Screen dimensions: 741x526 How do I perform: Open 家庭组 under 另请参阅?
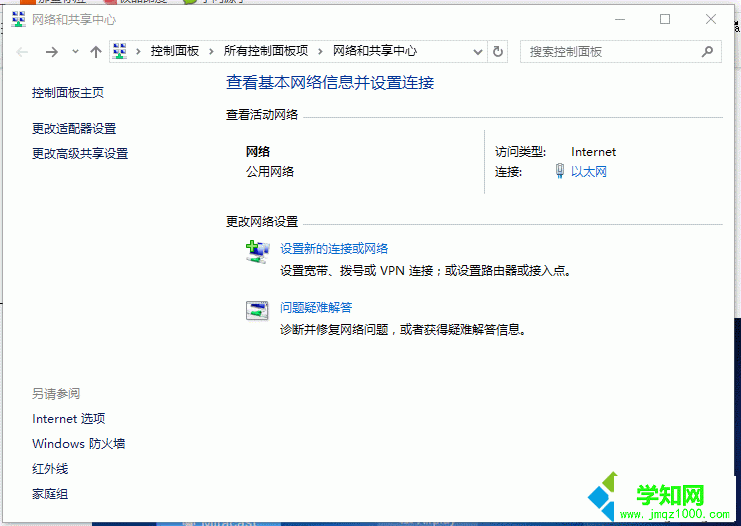point(50,494)
